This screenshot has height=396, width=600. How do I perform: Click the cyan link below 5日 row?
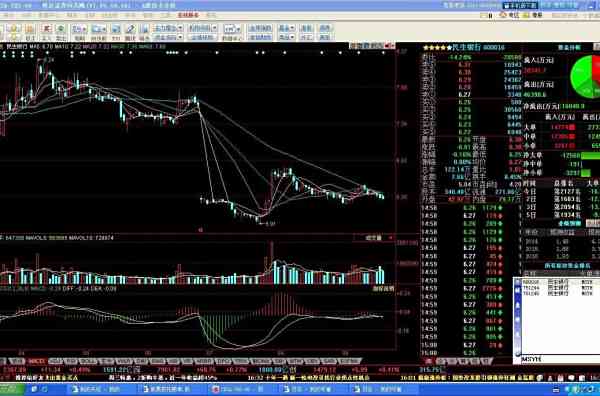tap(570, 223)
